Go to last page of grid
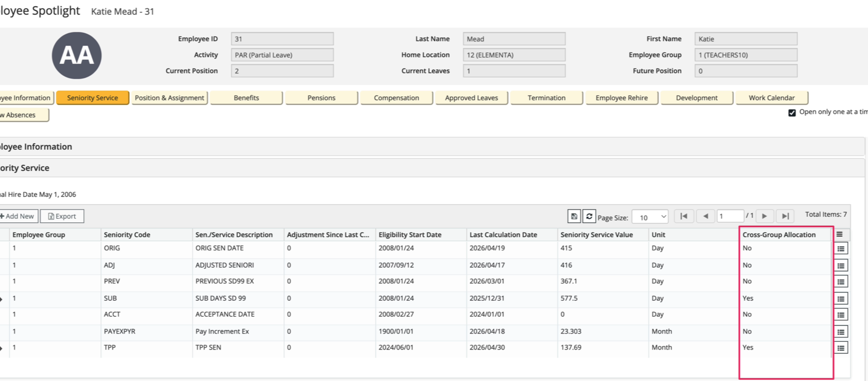Viewport: 868px width, 381px height. [785, 216]
